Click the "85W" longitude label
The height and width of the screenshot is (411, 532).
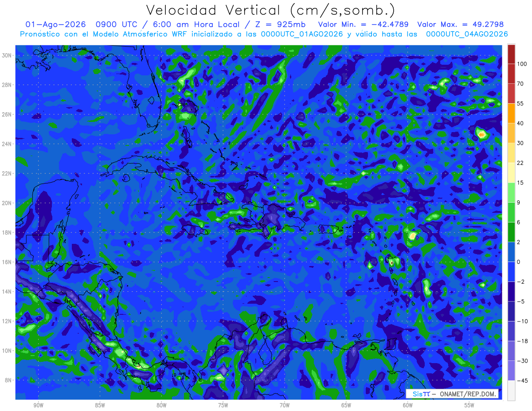point(100,406)
